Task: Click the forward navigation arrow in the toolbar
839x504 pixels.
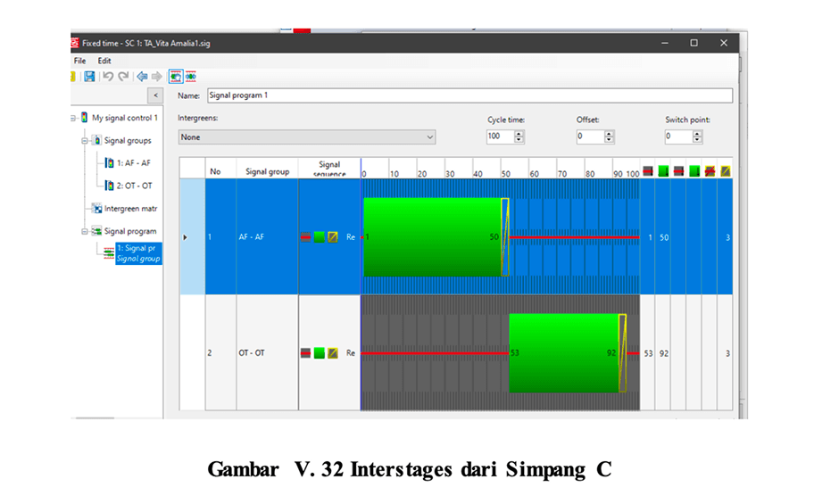Action: tap(156, 77)
